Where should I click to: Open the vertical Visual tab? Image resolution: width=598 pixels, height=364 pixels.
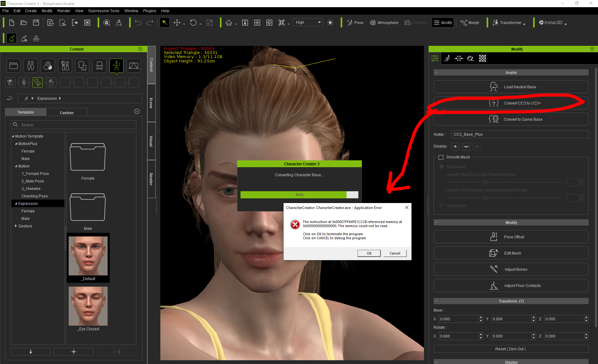click(151, 141)
